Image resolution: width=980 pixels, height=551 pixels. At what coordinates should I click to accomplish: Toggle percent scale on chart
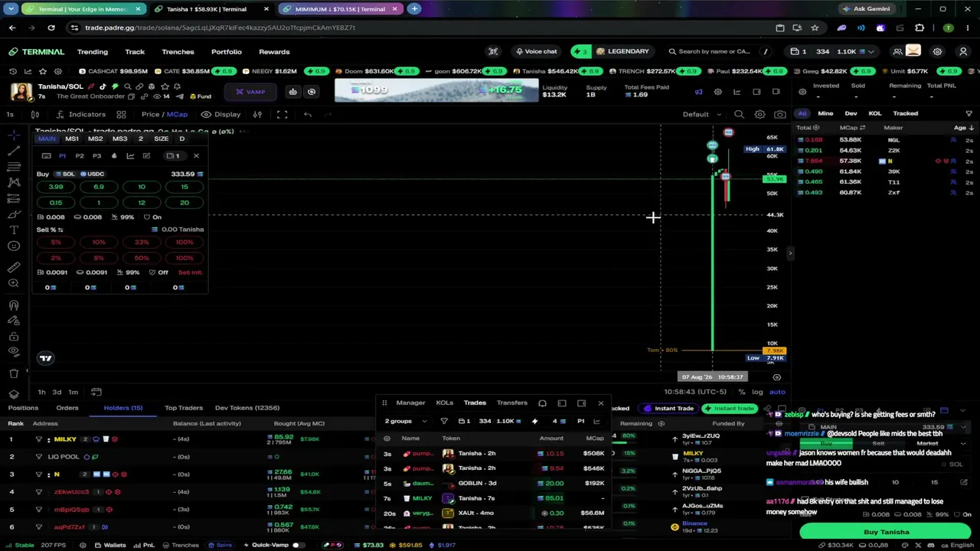pyautogui.click(x=741, y=392)
